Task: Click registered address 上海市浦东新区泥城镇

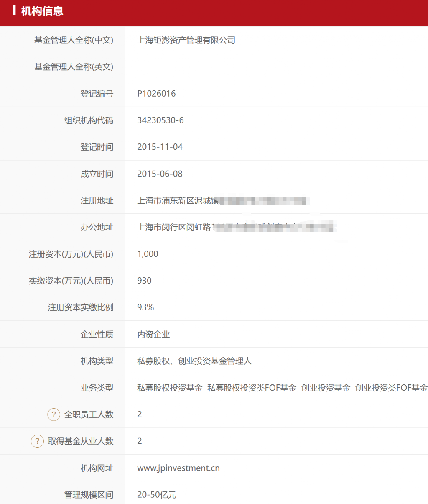Action: 178,201
